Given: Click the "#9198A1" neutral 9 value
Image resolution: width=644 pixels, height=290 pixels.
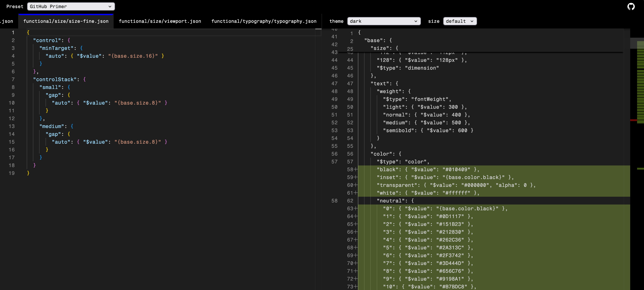Looking at the screenshot, I should (x=450, y=279).
